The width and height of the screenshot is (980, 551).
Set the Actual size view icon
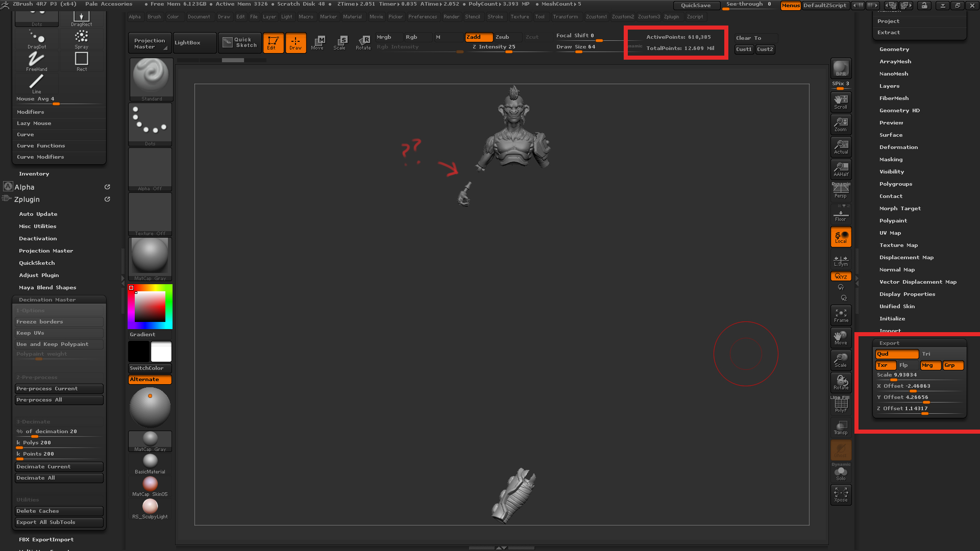(x=841, y=147)
